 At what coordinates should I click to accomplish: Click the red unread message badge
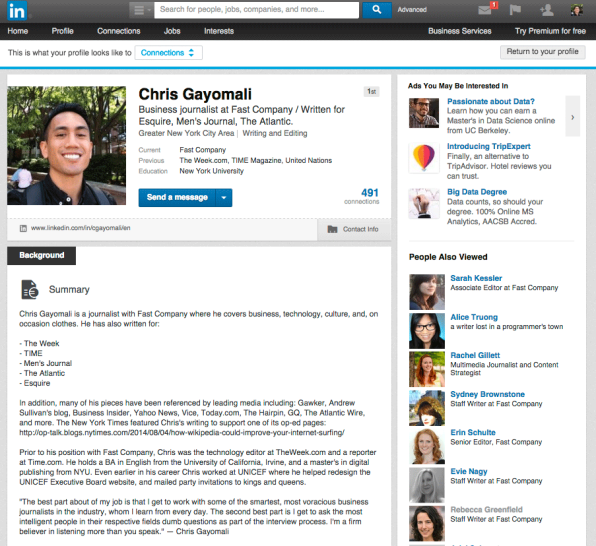[x=494, y=5]
